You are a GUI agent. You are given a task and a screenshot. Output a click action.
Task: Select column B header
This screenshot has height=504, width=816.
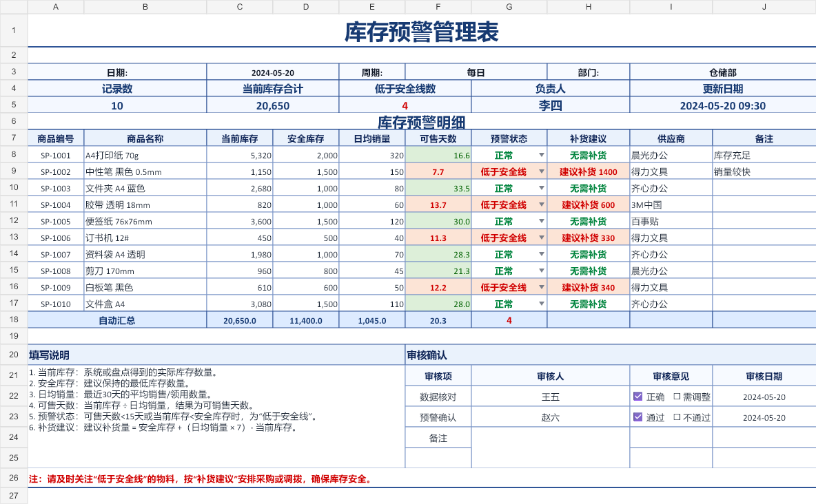point(145,7)
